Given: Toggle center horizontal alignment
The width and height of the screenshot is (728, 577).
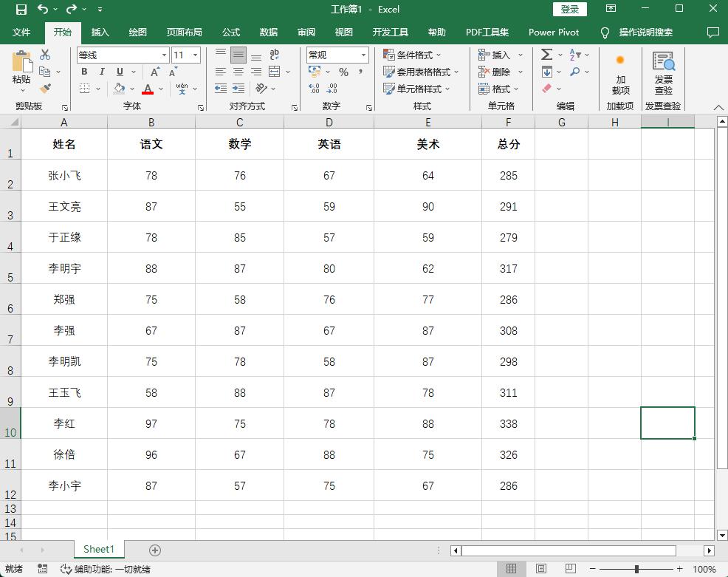Looking at the screenshot, I should coord(238,72).
